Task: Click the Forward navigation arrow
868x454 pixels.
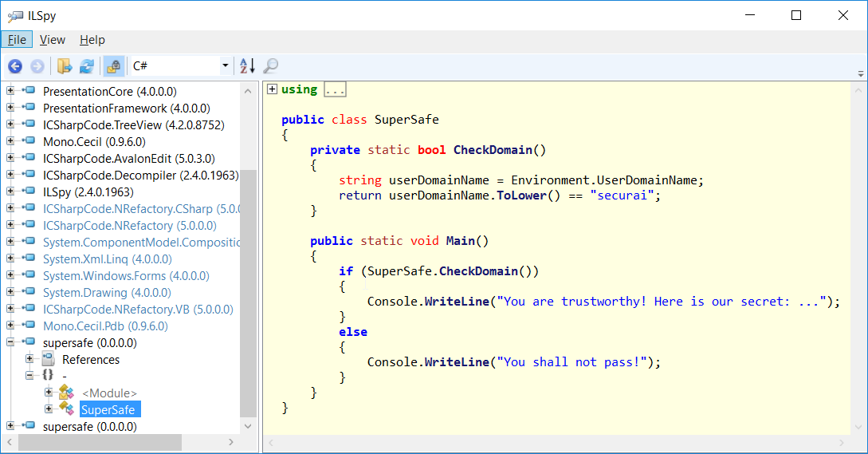Action: coord(37,66)
